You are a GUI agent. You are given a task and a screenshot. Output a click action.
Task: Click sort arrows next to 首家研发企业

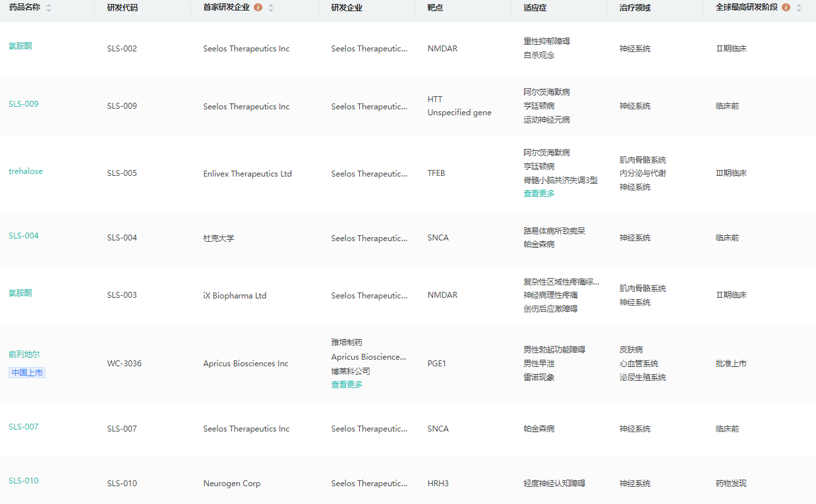click(271, 8)
